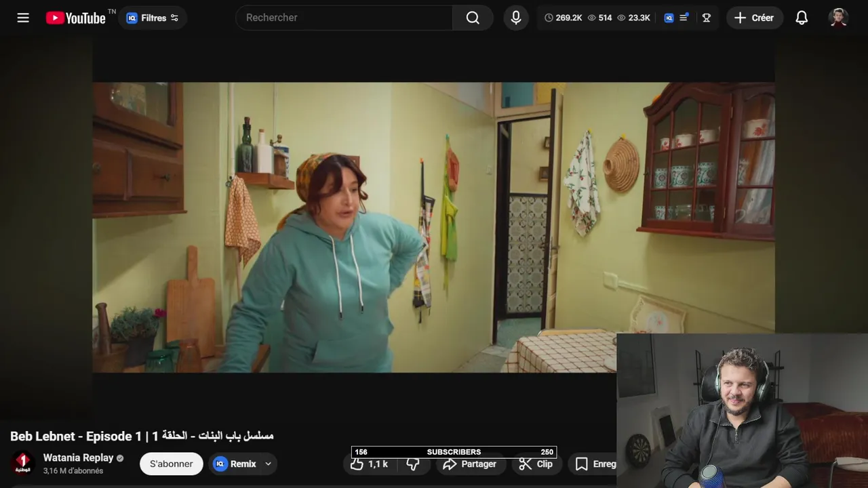
Task: Click the Enregistrer save button
Action: [x=594, y=464]
